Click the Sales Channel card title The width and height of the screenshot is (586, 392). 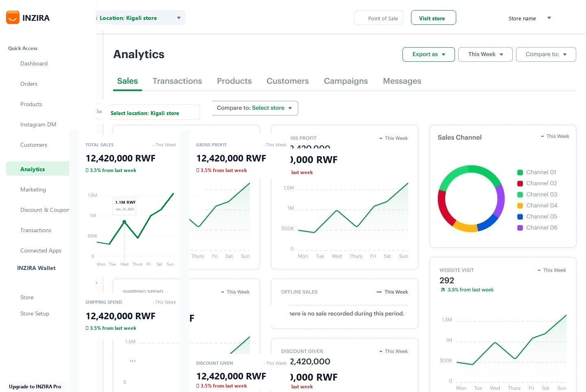pyautogui.click(x=459, y=137)
